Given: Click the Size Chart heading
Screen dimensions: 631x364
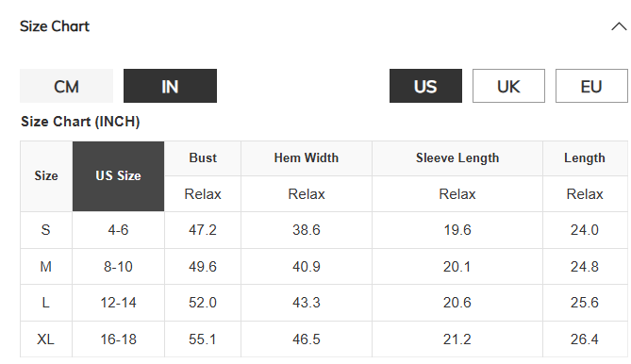Looking at the screenshot, I should pyautogui.click(x=55, y=26).
